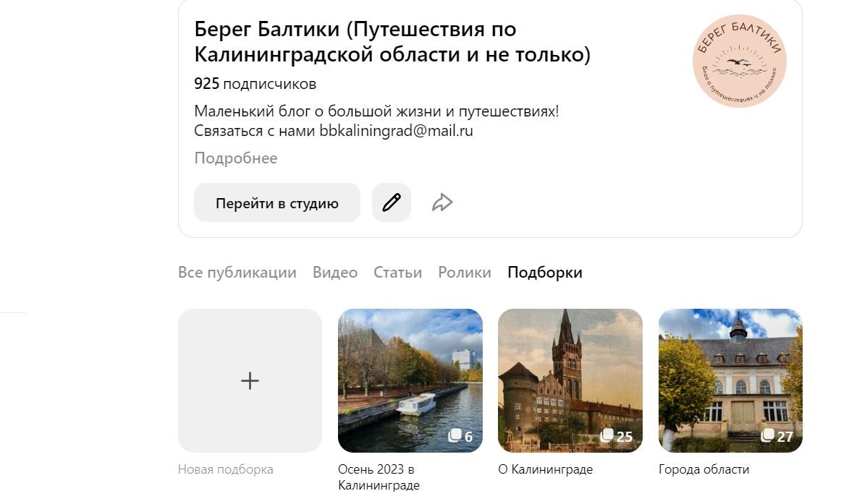This screenshot has height=504, width=862.
Task: Click the Маленький блог о большой жизни text
Action: pyautogui.click(x=376, y=111)
